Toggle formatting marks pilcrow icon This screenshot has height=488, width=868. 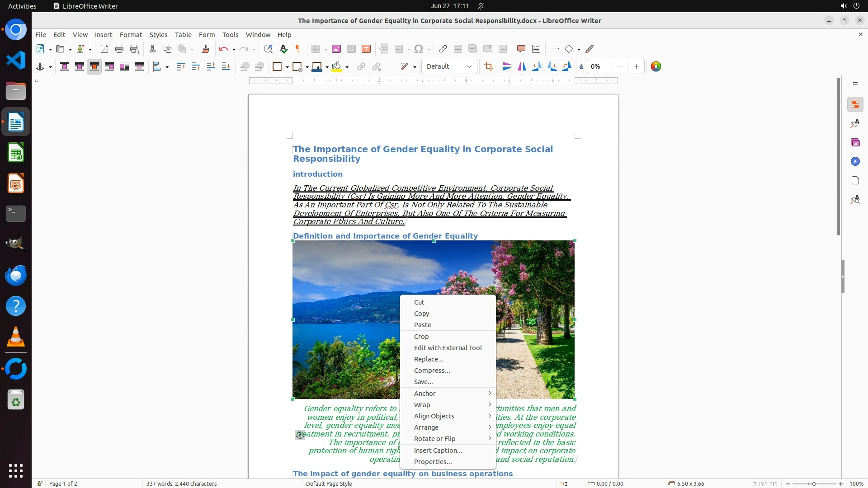click(298, 49)
